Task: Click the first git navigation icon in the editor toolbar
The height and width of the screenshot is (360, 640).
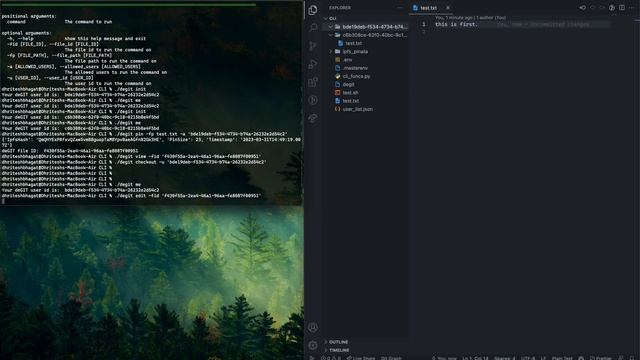Action: [583, 7]
